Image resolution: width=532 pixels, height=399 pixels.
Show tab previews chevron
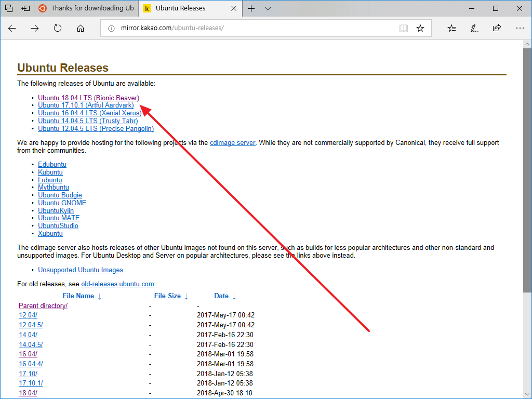[268, 8]
